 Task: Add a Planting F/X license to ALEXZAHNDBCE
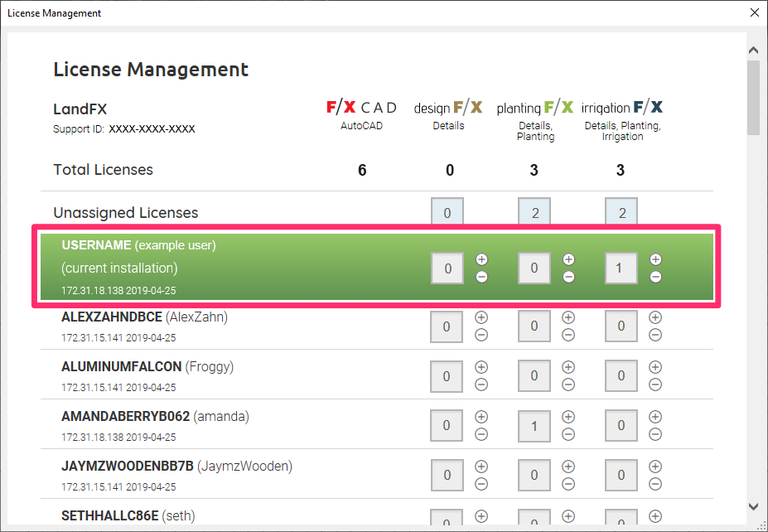point(568,317)
